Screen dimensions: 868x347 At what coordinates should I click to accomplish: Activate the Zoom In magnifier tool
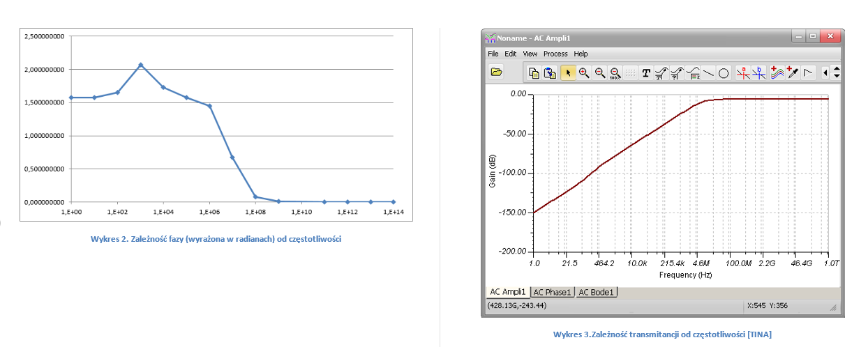tap(584, 72)
